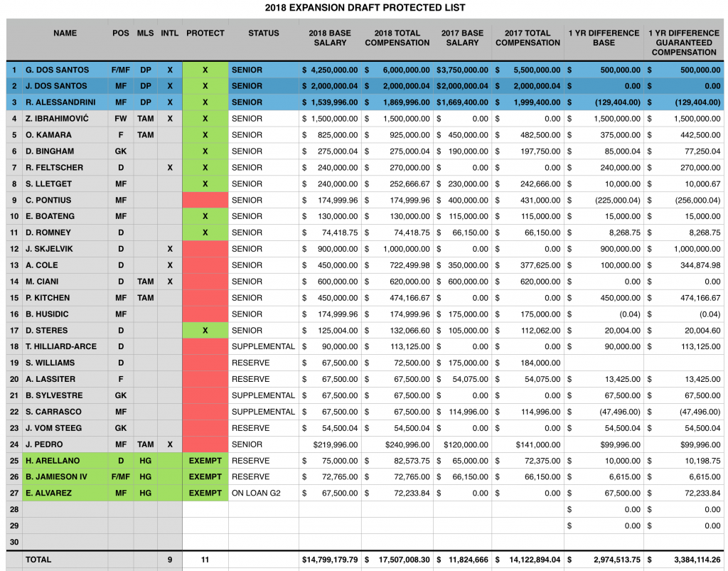Click the title 2018 EXPANSION DRAFT PROTECTED LIST
Image resolution: width=728 pixels, height=571 pixels.
tap(365, 8)
